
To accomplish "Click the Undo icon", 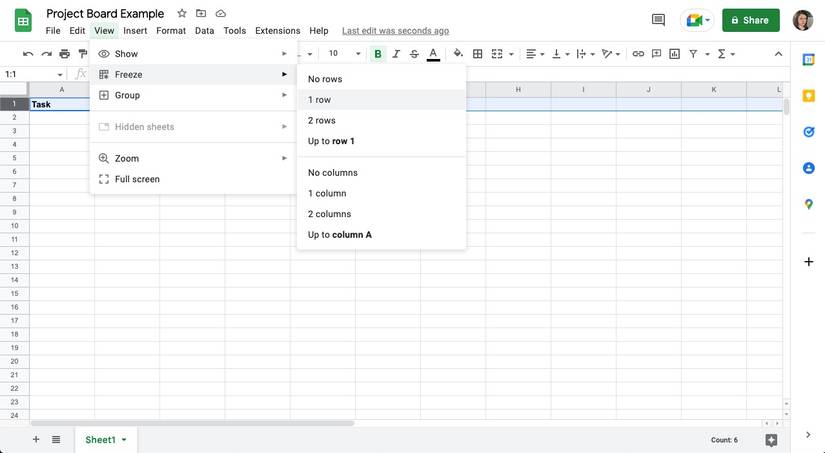I will (28, 54).
